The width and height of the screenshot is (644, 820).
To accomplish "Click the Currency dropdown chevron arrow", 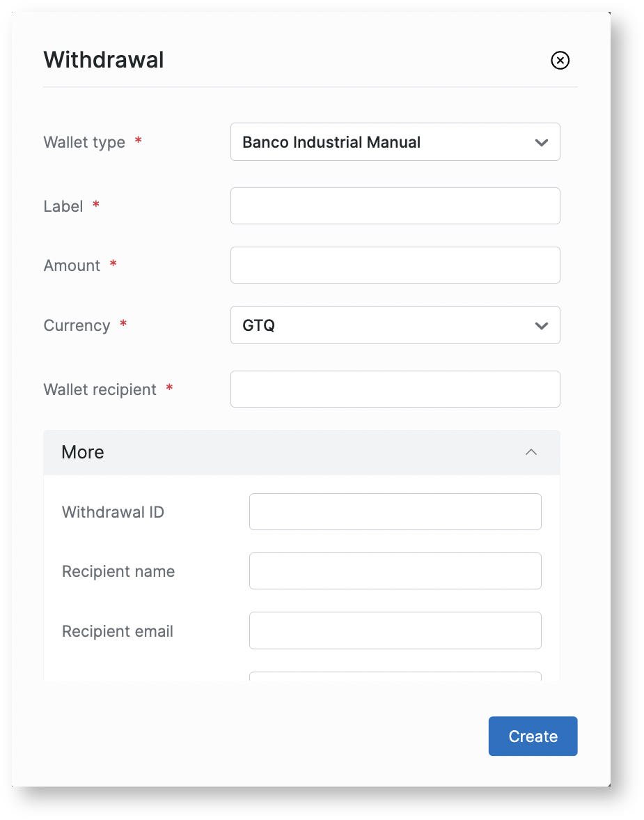I will coord(541,326).
